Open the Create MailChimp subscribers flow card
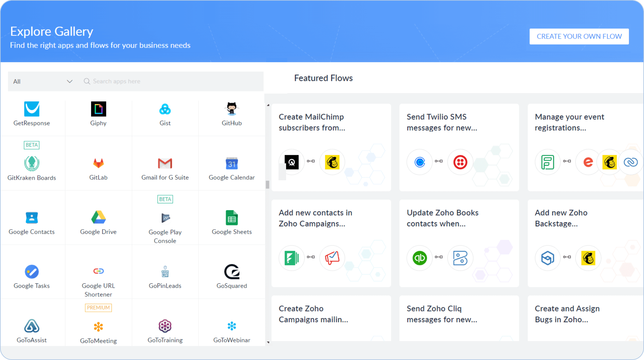The image size is (644, 360). tap(331, 147)
